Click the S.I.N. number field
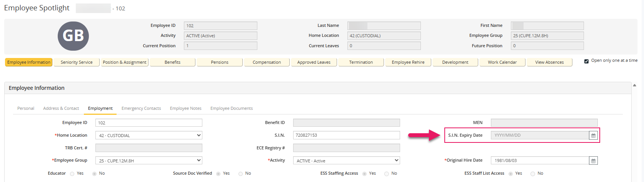This screenshot has width=644, height=182. pyautogui.click(x=347, y=136)
